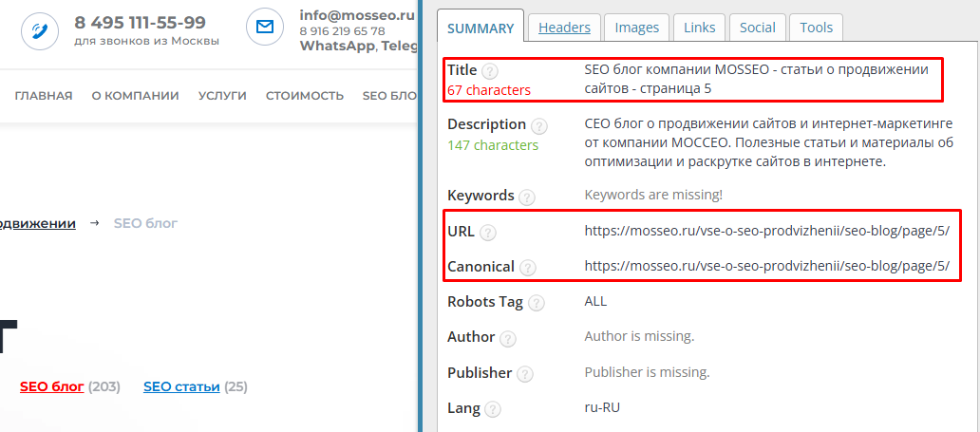
Task: Open the Tools tab
Action: [817, 28]
